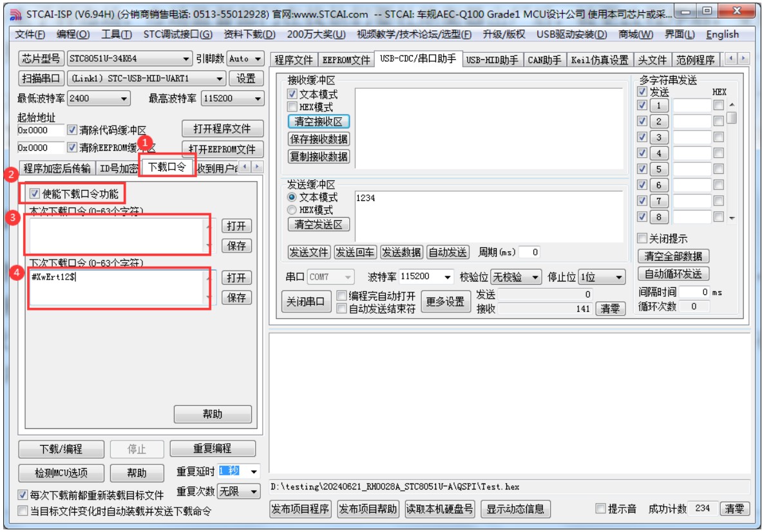The height and width of the screenshot is (532, 762).
Task: Click 读取本机硬盘号 button
Action: click(440, 509)
